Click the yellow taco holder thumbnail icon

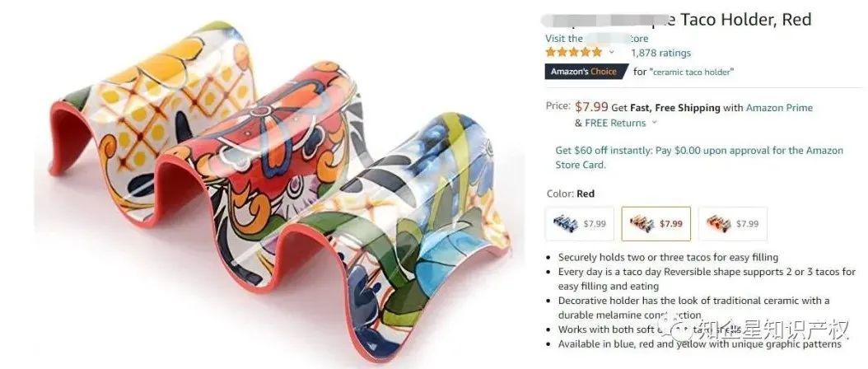tap(719, 223)
